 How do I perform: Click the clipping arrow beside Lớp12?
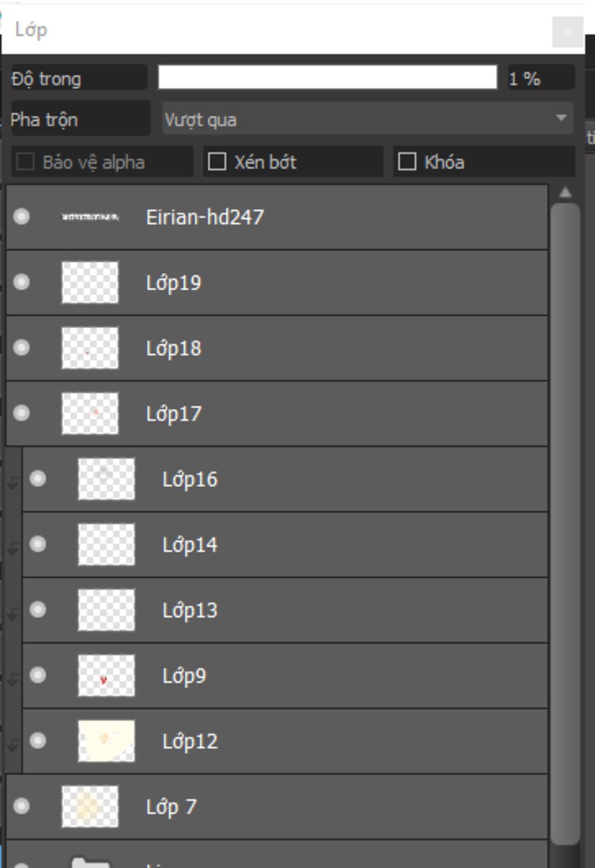tap(13, 744)
